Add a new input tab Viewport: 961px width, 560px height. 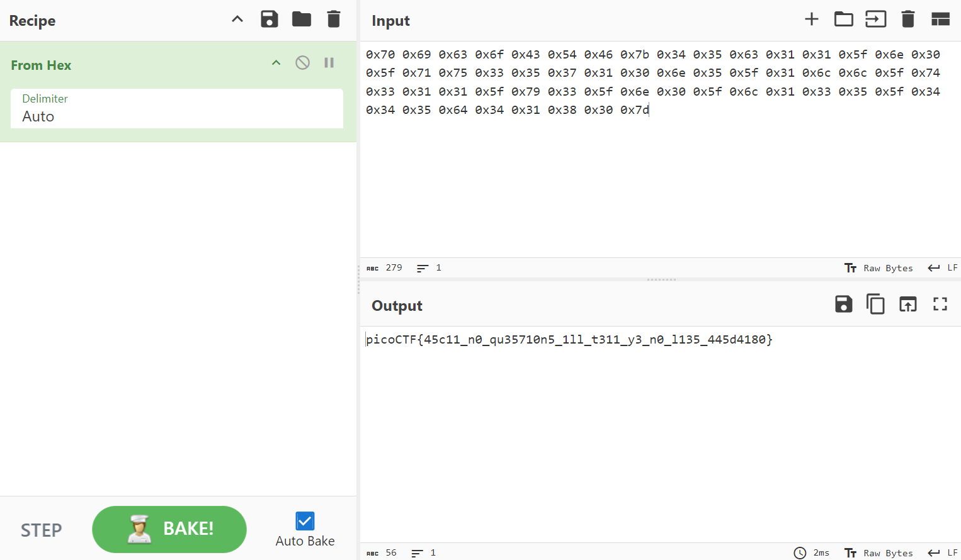click(812, 20)
